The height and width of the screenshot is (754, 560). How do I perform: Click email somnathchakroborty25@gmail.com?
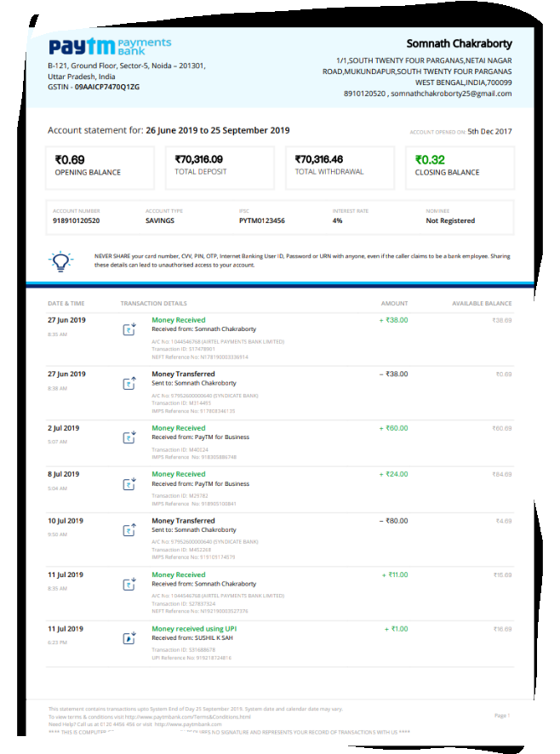pos(451,94)
